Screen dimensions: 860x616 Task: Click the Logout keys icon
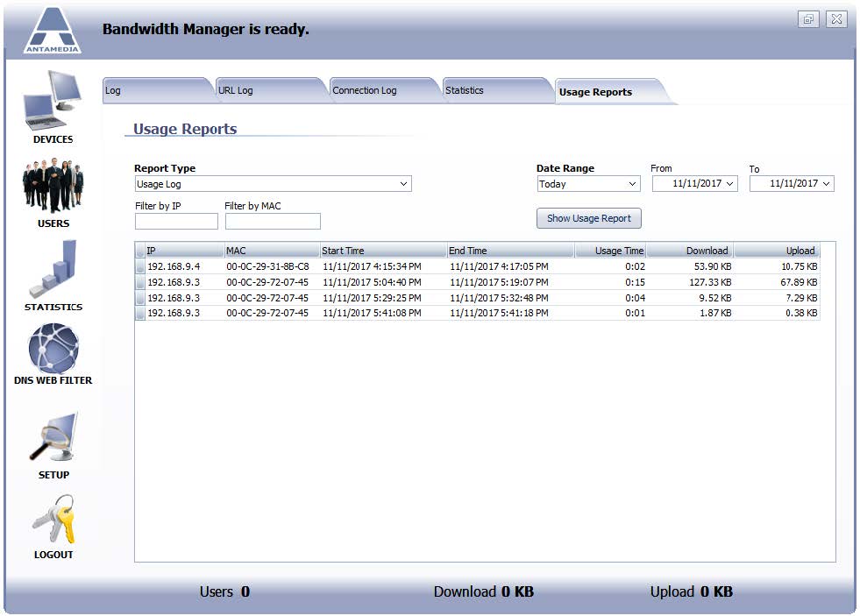(x=53, y=519)
